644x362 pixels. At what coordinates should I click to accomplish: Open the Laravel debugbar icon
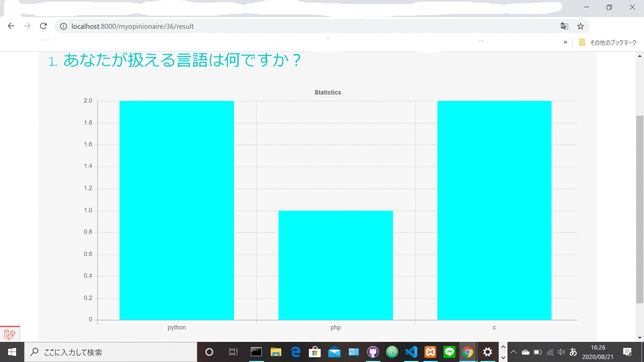[10, 334]
